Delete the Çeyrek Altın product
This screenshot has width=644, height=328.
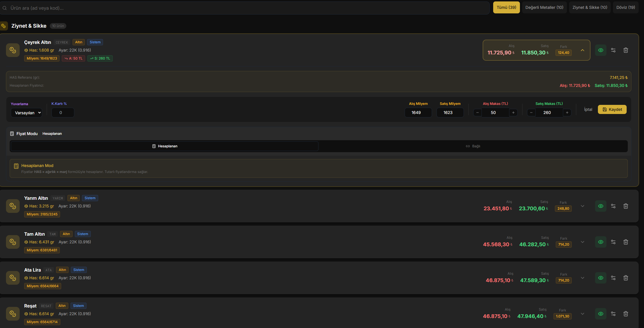626,50
